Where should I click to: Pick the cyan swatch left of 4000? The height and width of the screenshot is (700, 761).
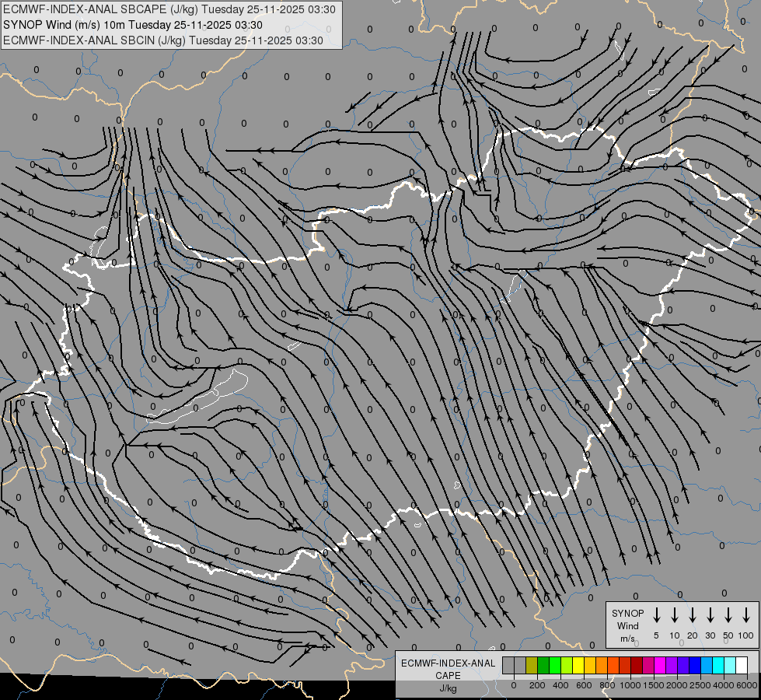coord(718,665)
